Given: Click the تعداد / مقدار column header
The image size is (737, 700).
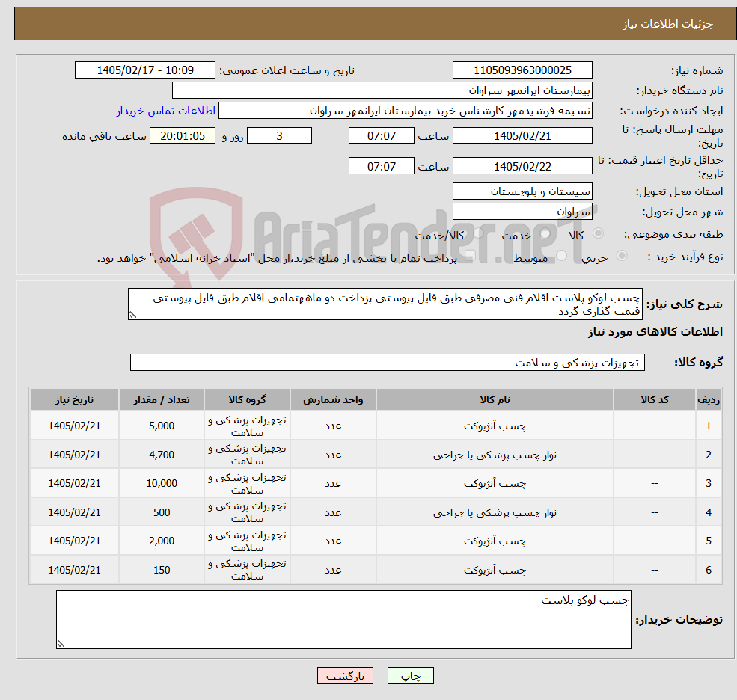Looking at the screenshot, I should 161,400.
